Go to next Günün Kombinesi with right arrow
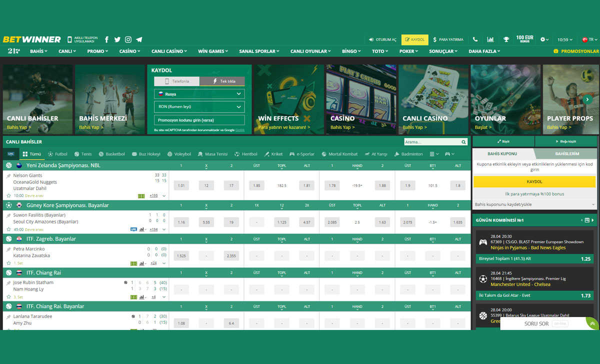600x364 pixels. pyautogui.click(x=593, y=220)
